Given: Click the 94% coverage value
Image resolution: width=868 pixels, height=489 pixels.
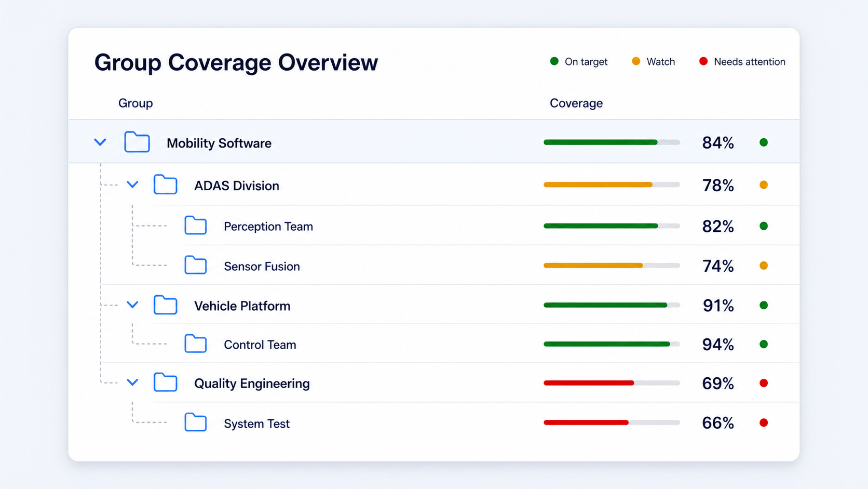Looking at the screenshot, I should point(718,345).
